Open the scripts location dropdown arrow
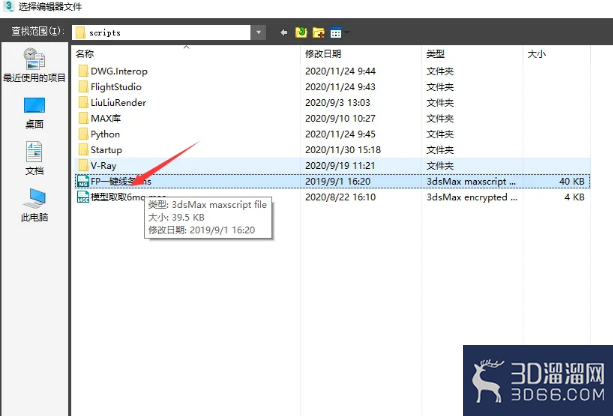 (x=258, y=32)
